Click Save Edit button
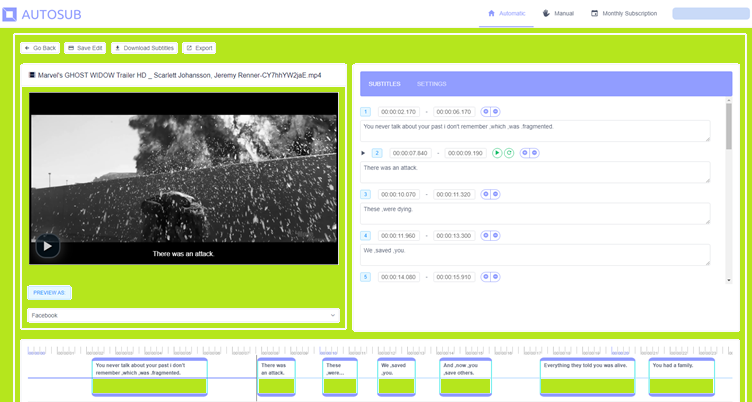 [85, 48]
